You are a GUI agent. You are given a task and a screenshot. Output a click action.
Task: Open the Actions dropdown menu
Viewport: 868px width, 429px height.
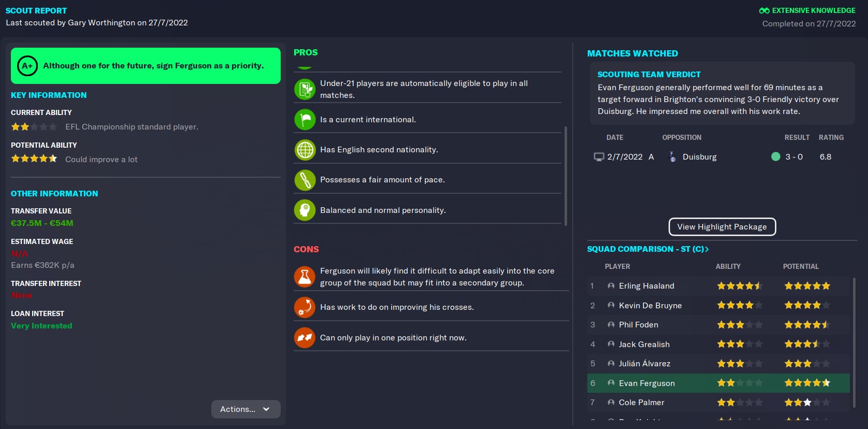[x=245, y=409]
